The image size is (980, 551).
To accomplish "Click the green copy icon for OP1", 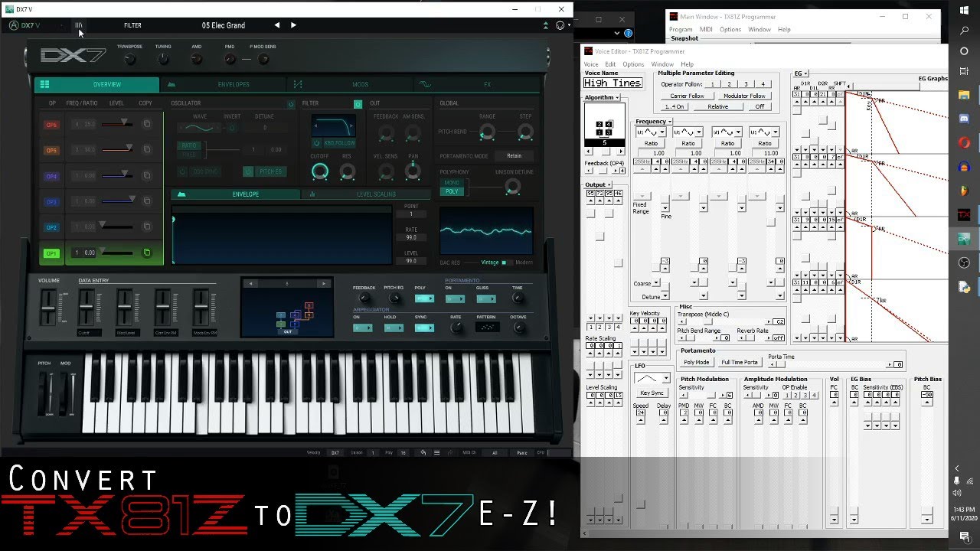I will pos(147,253).
